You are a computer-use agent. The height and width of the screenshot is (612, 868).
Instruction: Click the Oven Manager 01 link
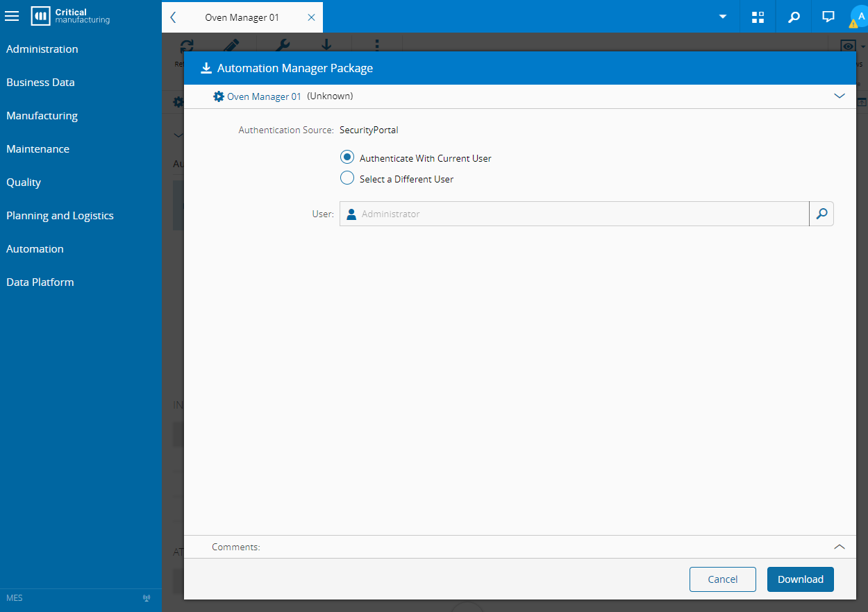tap(264, 96)
